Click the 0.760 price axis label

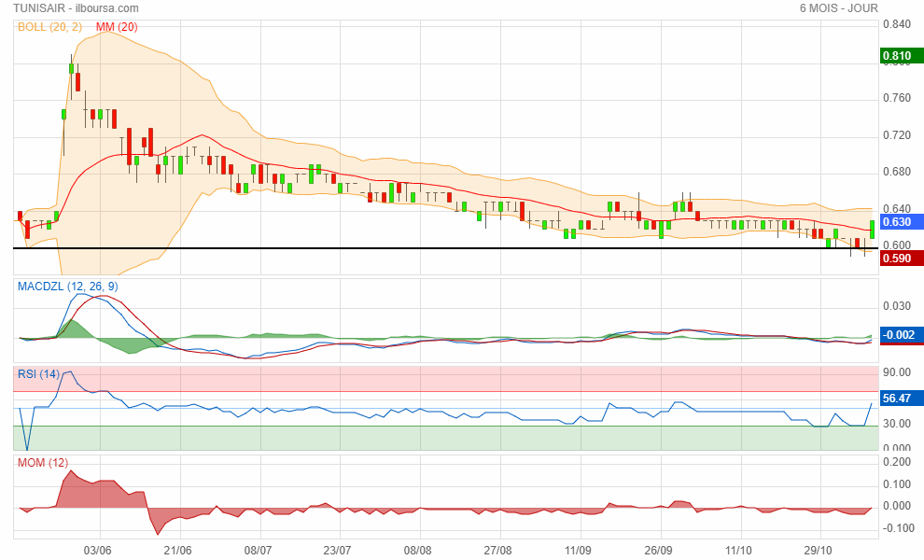[897, 98]
